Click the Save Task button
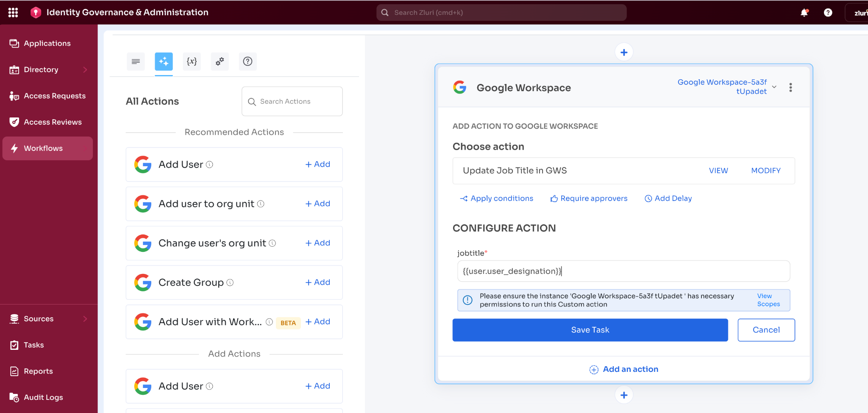Image resolution: width=868 pixels, height=413 pixels. (590, 330)
